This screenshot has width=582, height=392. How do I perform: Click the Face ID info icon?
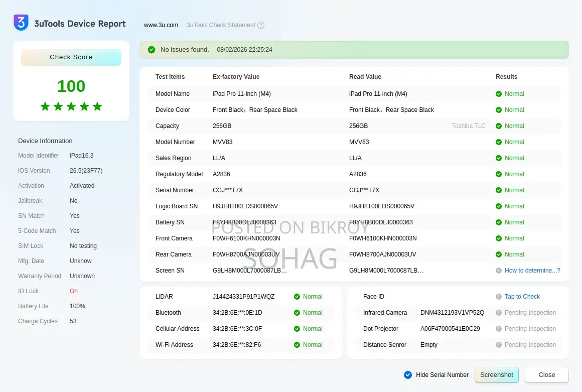coord(499,297)
